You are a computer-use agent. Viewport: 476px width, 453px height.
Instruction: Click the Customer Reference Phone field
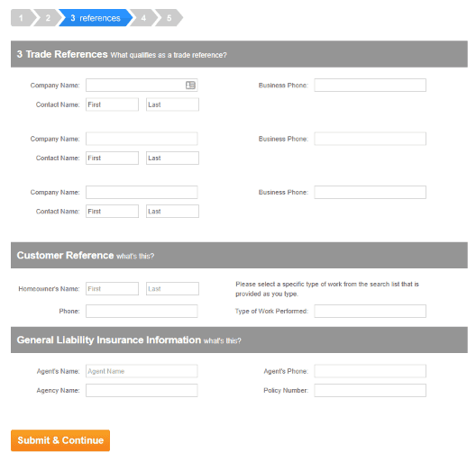coord(142,311)
